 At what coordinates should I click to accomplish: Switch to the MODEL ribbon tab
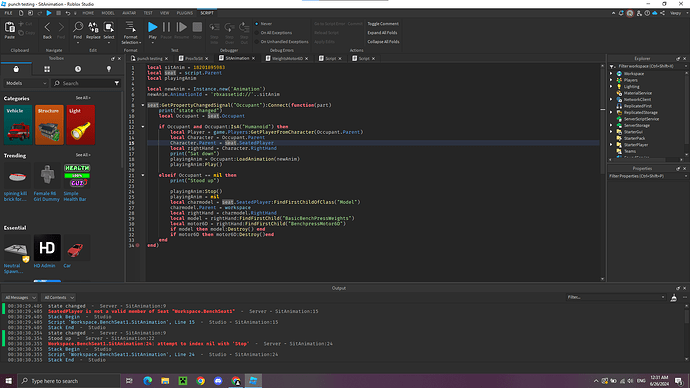pos(108,13)
